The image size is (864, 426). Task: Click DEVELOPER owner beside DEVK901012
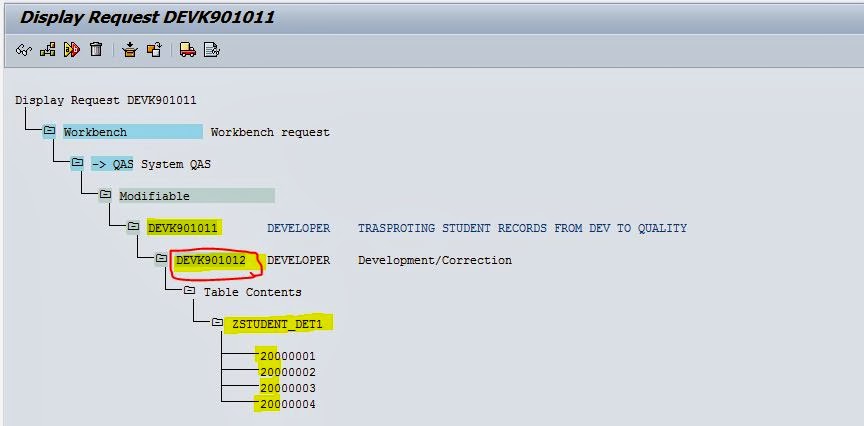(299, 260)
